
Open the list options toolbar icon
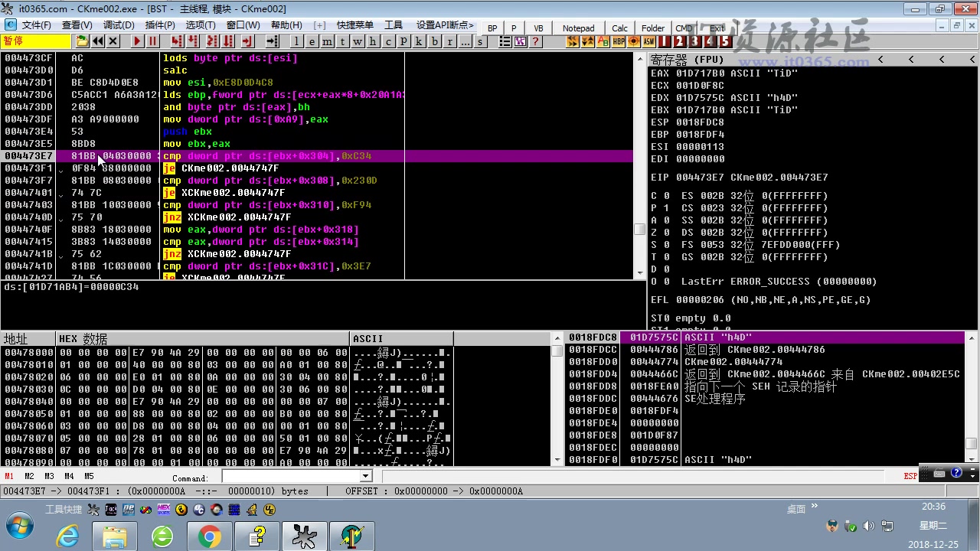[x=506, y=41]
